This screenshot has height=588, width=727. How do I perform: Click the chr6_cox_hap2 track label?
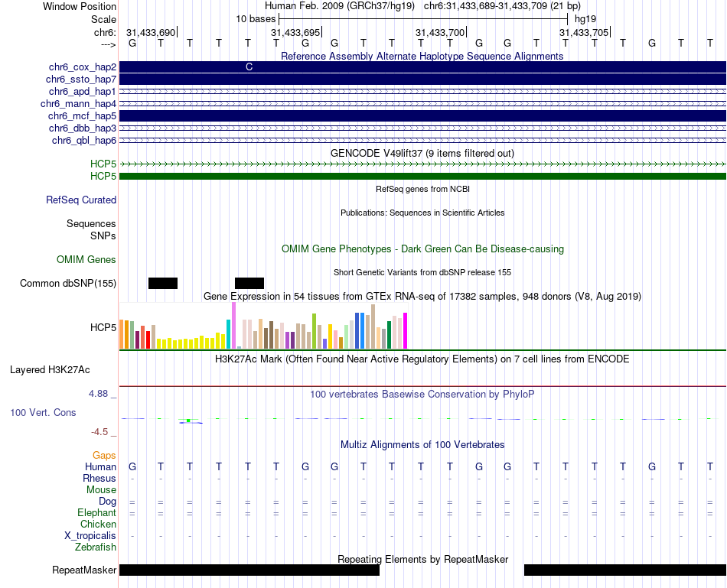[83, 67]
